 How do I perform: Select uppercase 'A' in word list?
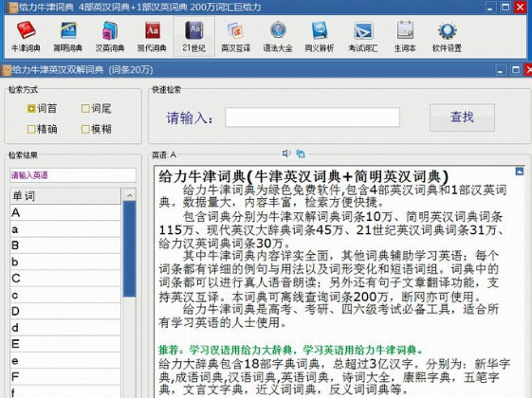point(65,212)
